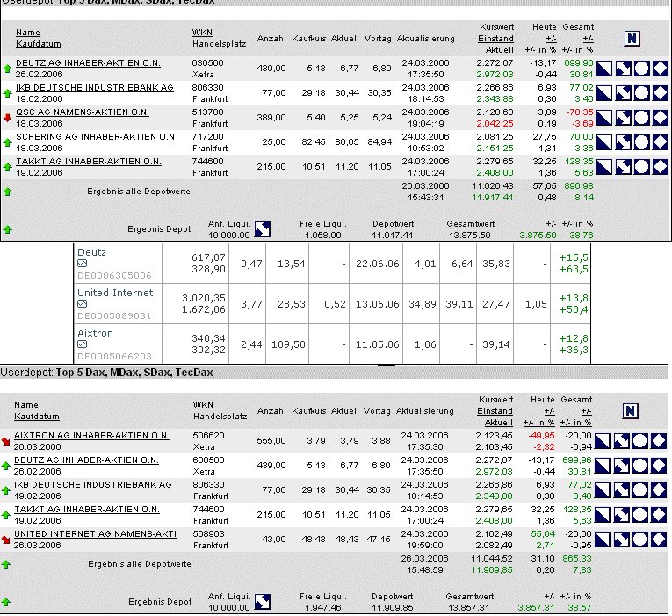Sort by Einstand in the depot containing QSC
The width and height of the screenshot is (672, 616).
(495, 39)
